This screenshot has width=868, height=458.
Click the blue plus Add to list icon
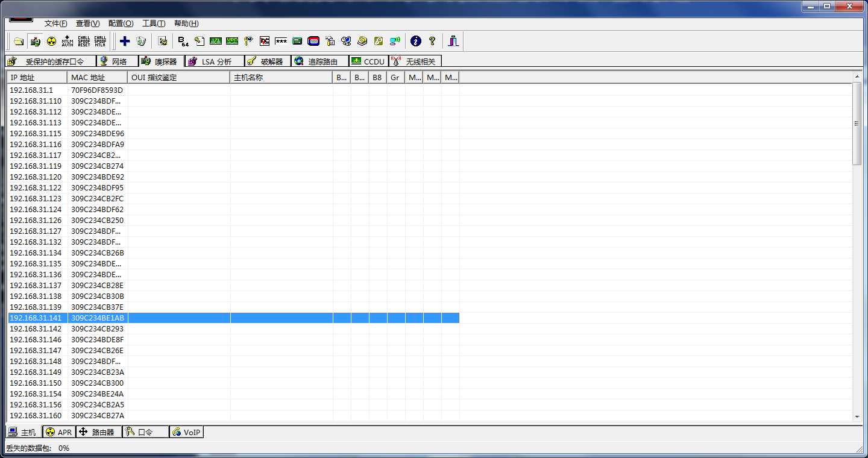tap(125, 41)
